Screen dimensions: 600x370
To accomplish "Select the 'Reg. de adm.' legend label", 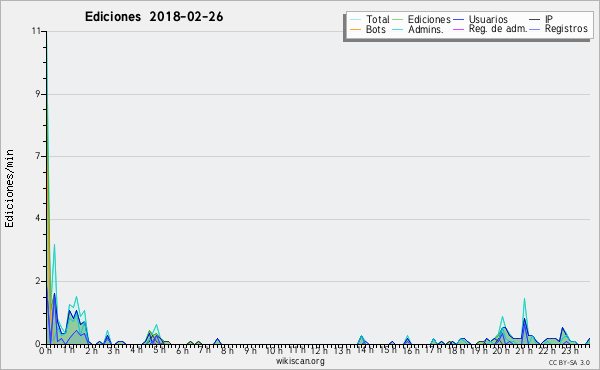I will point(498,29).
